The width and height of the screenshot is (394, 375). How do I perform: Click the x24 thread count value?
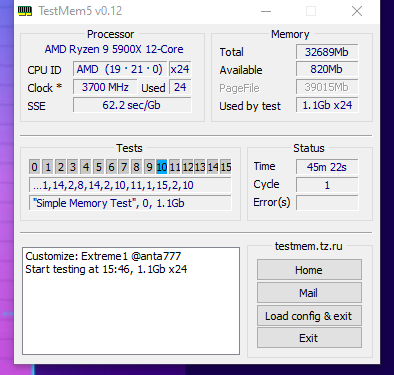pos(180,69)
